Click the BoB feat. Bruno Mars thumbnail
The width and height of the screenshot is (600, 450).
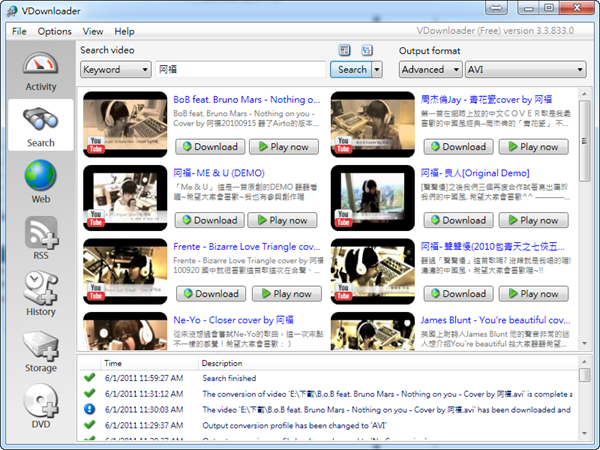click(x=125, y=124)
